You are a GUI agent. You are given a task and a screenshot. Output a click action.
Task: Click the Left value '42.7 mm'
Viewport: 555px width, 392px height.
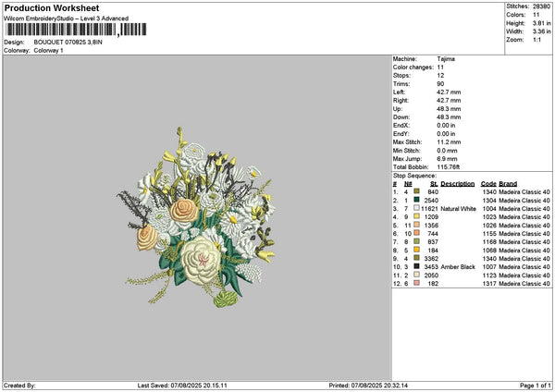coord(449,92)
